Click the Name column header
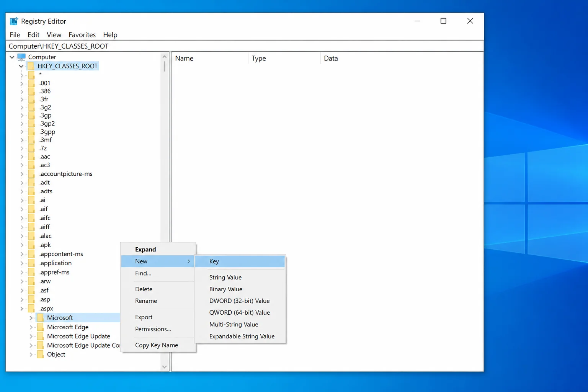 coord(210,59)
